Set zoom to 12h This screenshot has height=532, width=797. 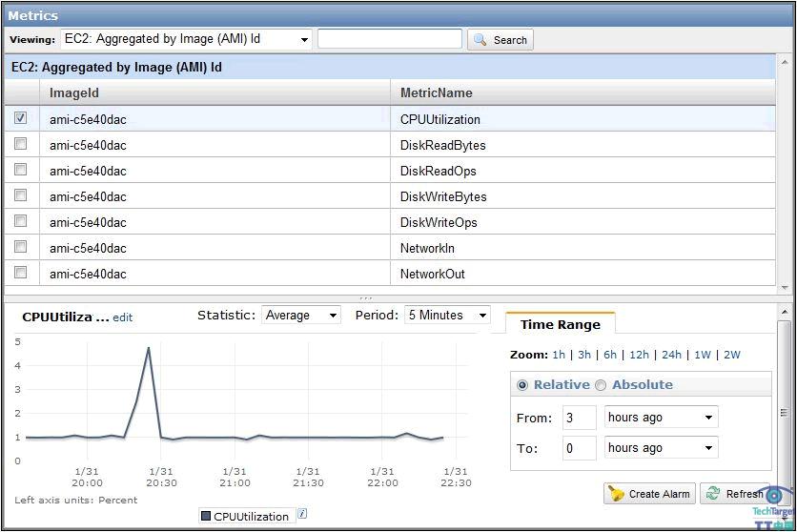[x=639, y=355]
